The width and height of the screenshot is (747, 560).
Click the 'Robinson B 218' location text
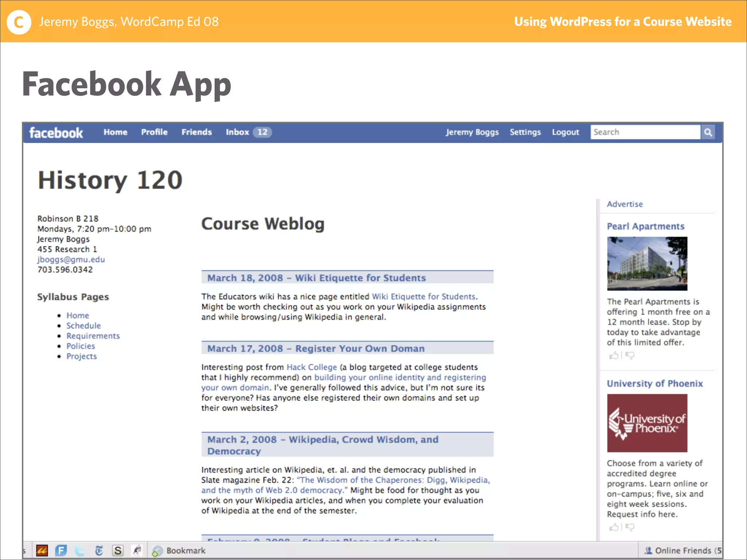tap(68, 219)
